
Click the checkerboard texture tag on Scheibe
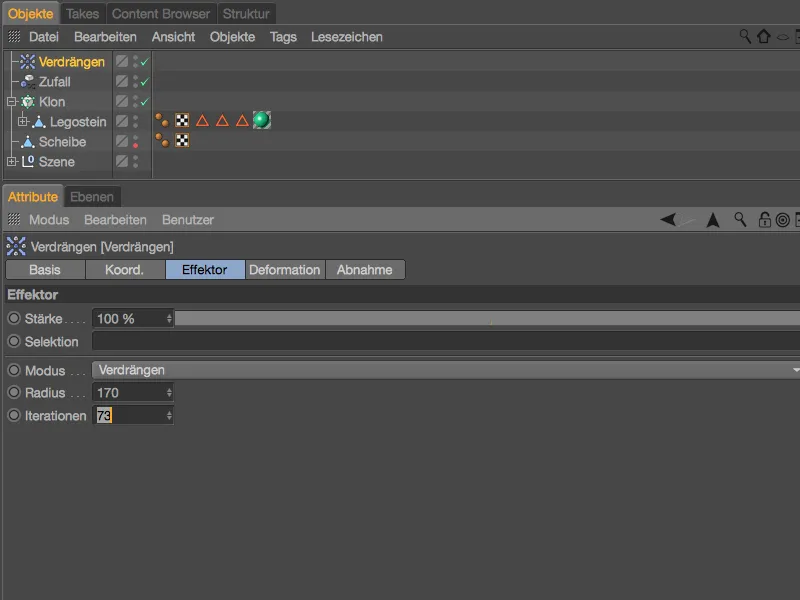pos(182,141)
